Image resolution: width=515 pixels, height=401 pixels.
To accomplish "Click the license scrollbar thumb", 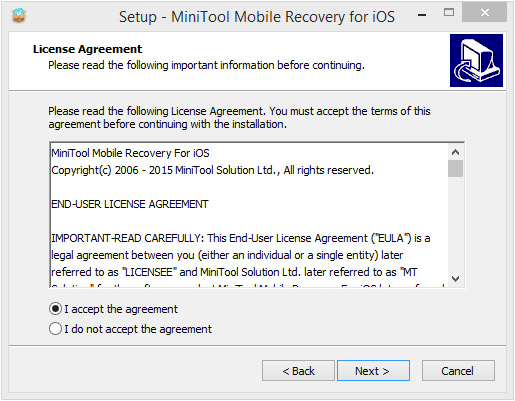I will (455, 169).
